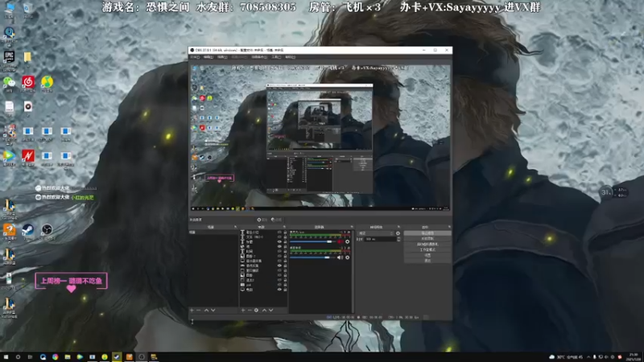Unmute the red muted first mixer channel
Screen dimensions: 644x362
340,242
